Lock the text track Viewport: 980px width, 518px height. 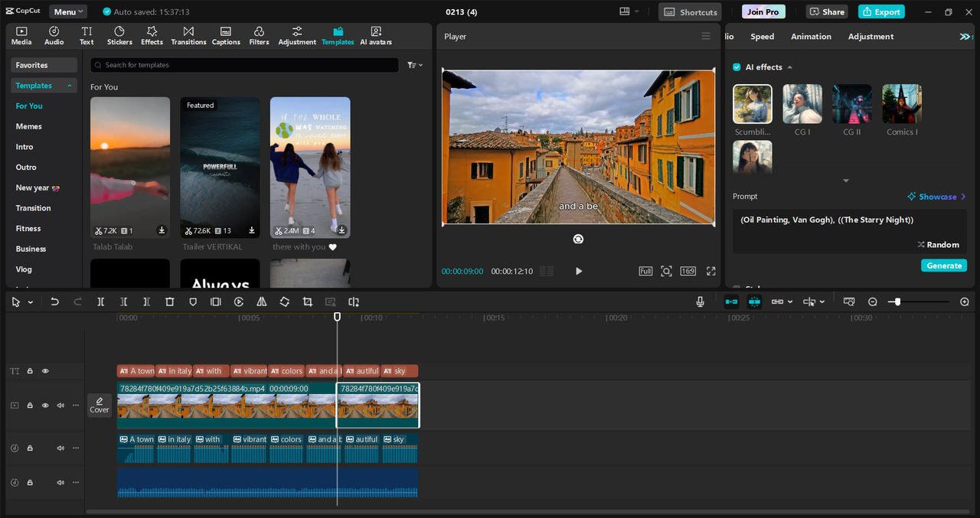coord(30,371)
